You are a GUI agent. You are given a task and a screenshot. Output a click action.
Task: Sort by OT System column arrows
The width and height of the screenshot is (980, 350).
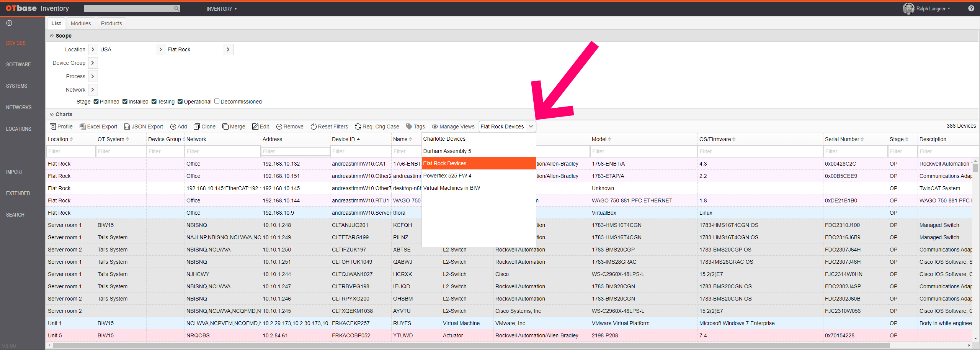point(127,139)
